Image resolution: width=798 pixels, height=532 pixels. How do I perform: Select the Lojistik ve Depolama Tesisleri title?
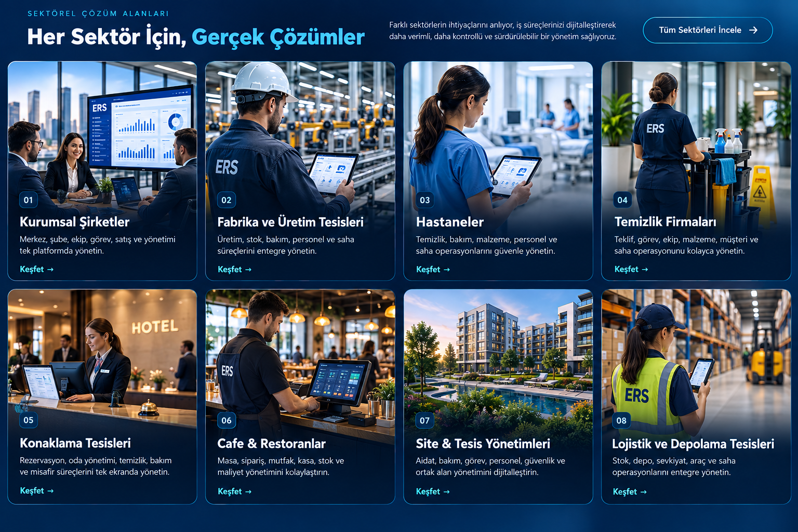pos(693,444)
